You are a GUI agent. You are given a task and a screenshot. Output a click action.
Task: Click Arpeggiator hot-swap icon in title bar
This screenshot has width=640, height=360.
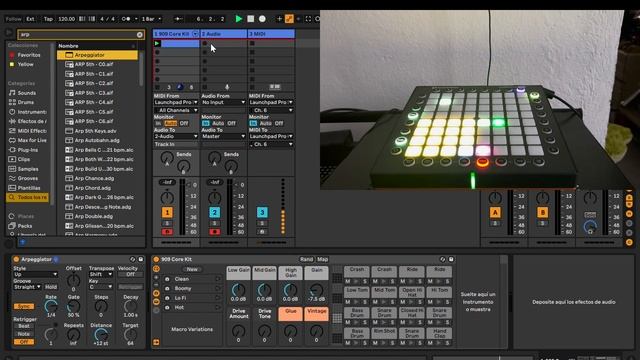pos(132,259)
